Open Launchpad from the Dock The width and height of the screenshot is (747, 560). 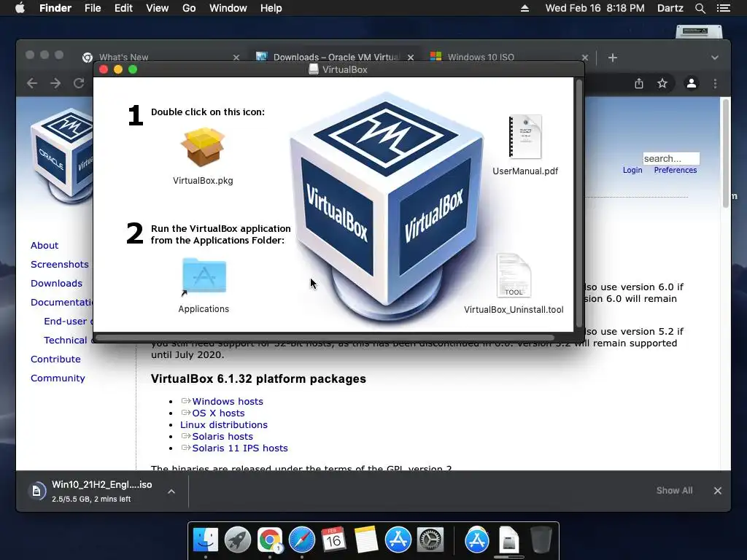click(238, 540)
